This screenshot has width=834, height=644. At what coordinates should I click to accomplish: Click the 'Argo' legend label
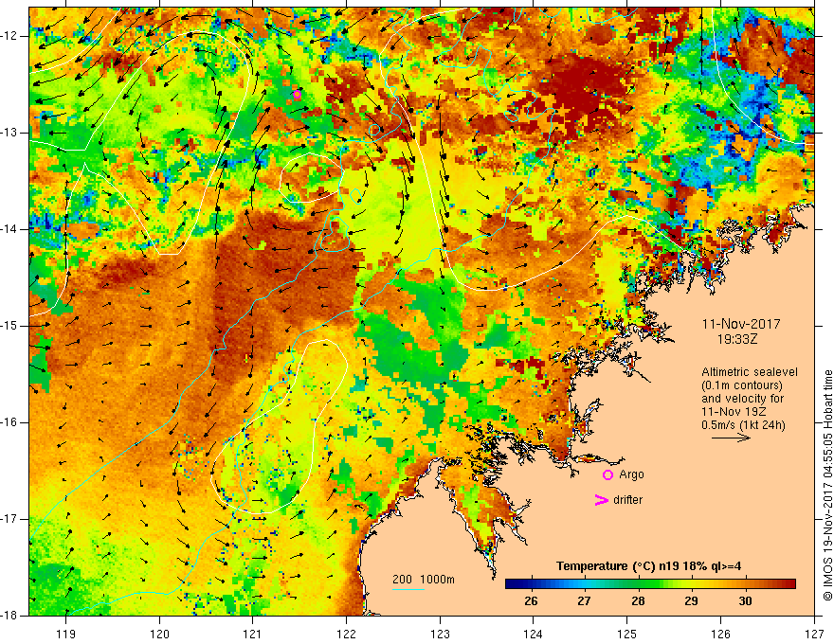click(x=631, y=474)
